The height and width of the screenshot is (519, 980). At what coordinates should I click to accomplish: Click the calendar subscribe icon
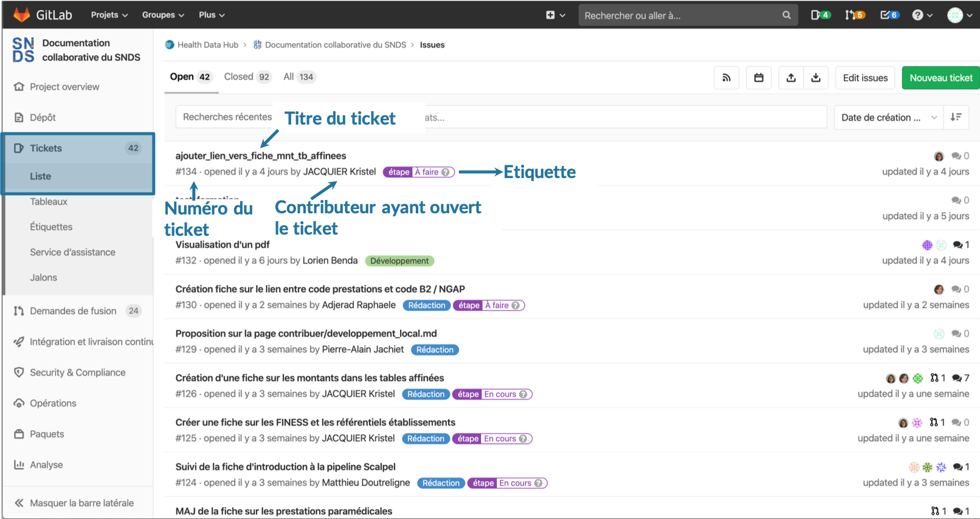point(759,78)
